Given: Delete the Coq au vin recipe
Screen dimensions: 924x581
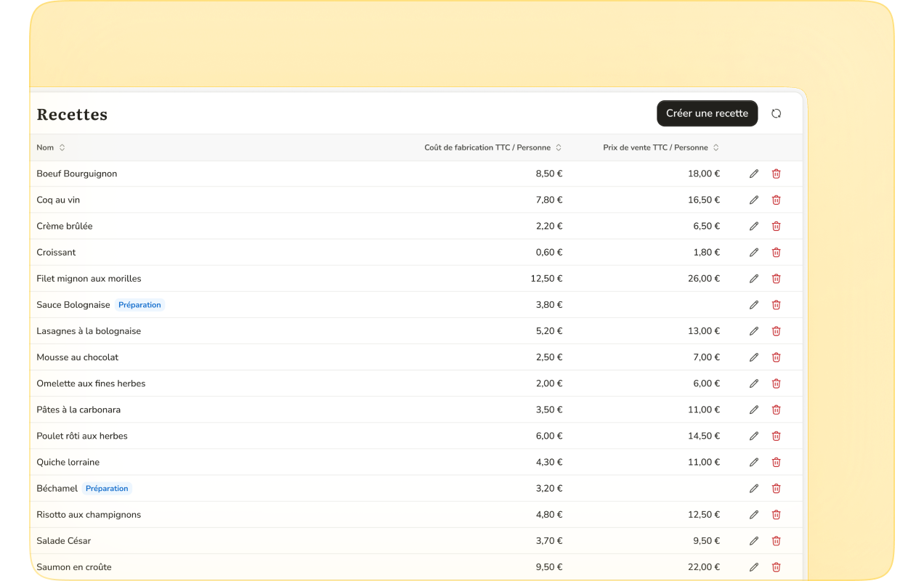Looking at the screenshot, I should pos(776,200).
